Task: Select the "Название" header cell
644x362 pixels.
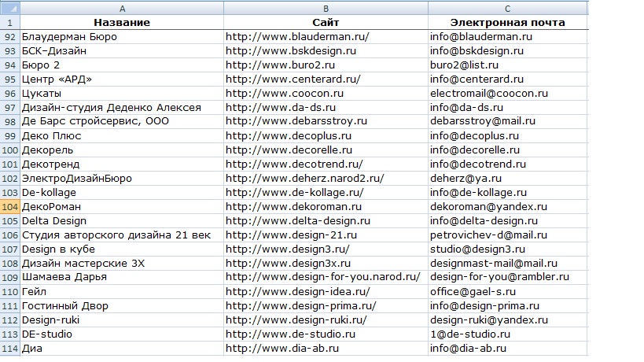Action: click(x=121, y=22)
